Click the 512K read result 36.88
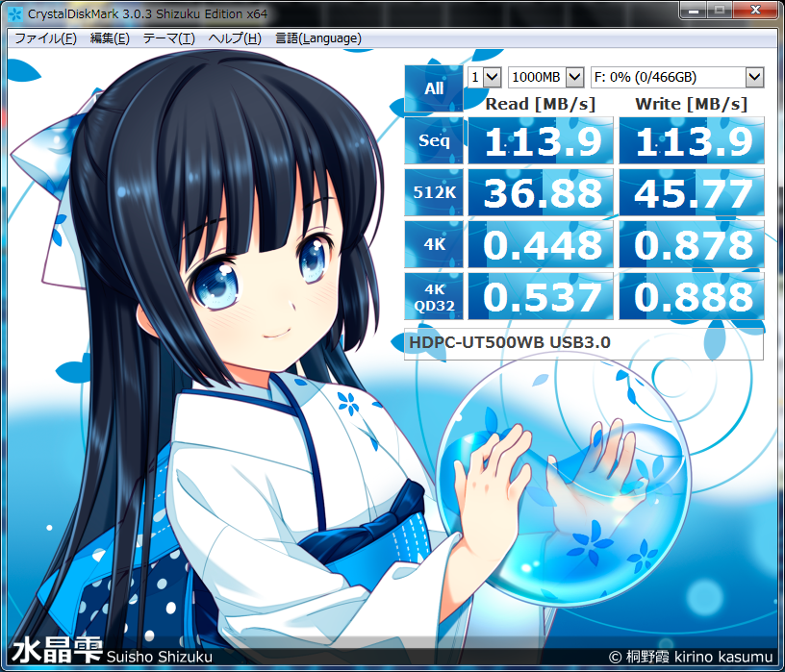Screen dimensions: 785x672 point(541,192)
